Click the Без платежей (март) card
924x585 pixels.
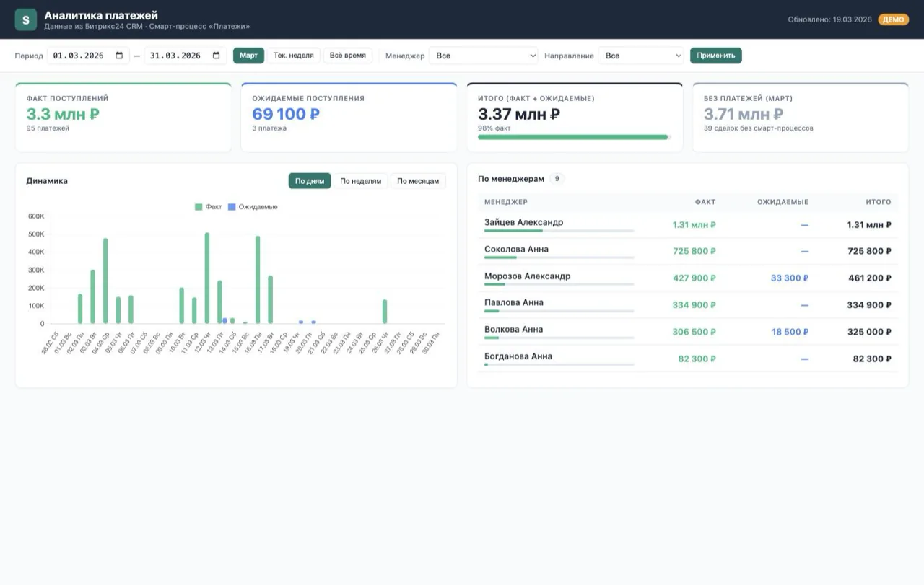801,118
